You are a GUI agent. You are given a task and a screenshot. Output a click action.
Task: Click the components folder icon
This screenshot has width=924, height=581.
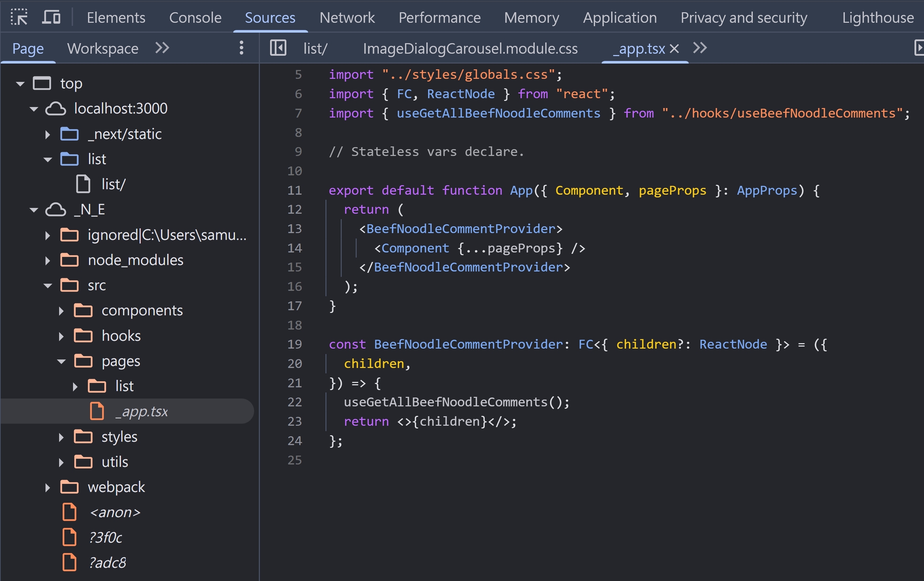(83, 311)
